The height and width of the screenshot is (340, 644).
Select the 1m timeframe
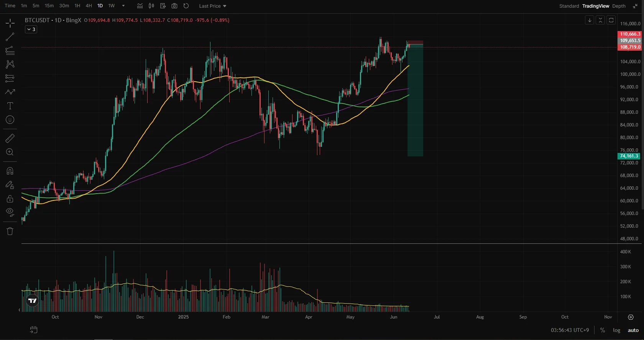coord(24,6)
